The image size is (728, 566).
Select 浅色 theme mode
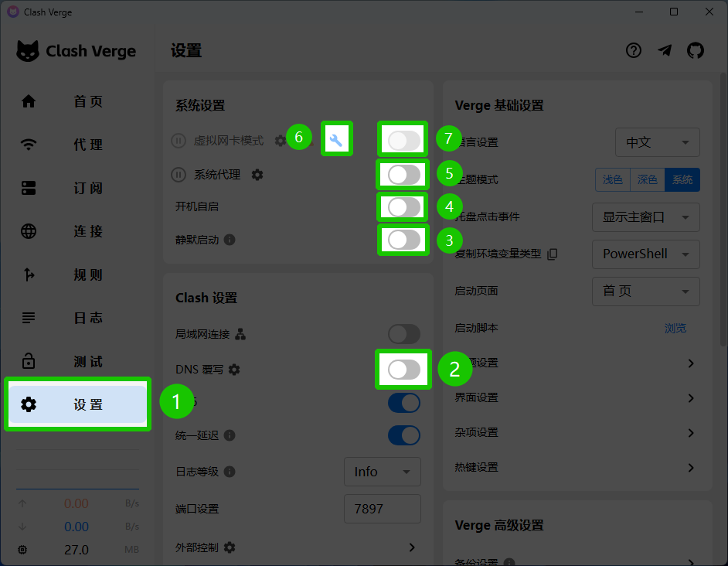613,179
